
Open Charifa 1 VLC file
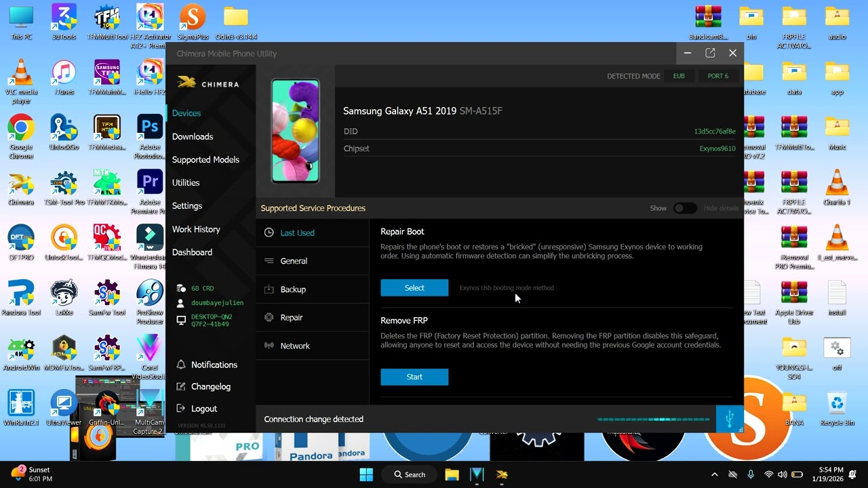point(837,188)
